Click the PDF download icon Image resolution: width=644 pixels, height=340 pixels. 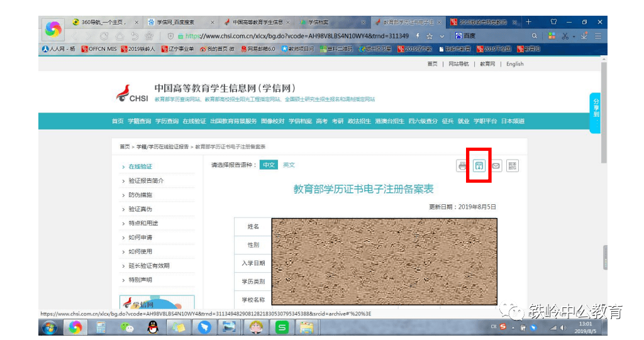click(x=479, y=166)
